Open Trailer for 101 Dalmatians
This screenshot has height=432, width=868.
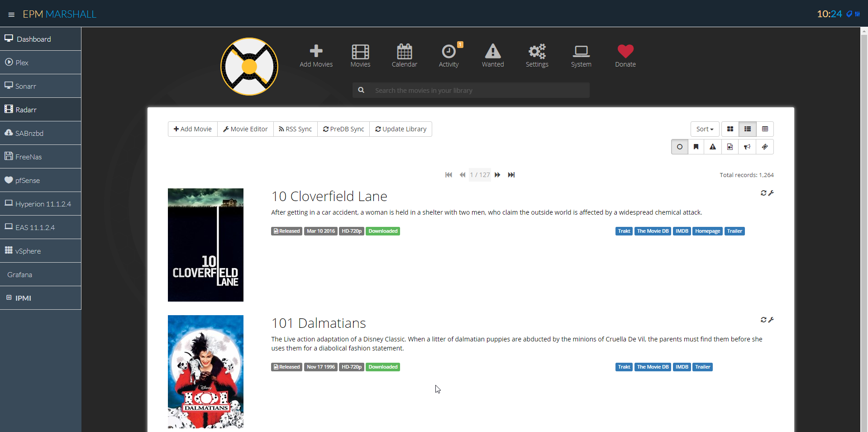[702, 367]
